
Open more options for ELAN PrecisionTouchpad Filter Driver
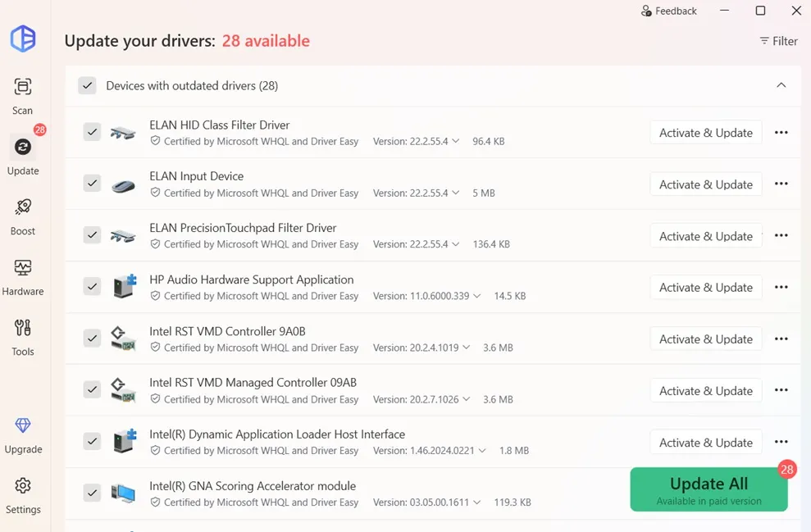coord(781,235)
